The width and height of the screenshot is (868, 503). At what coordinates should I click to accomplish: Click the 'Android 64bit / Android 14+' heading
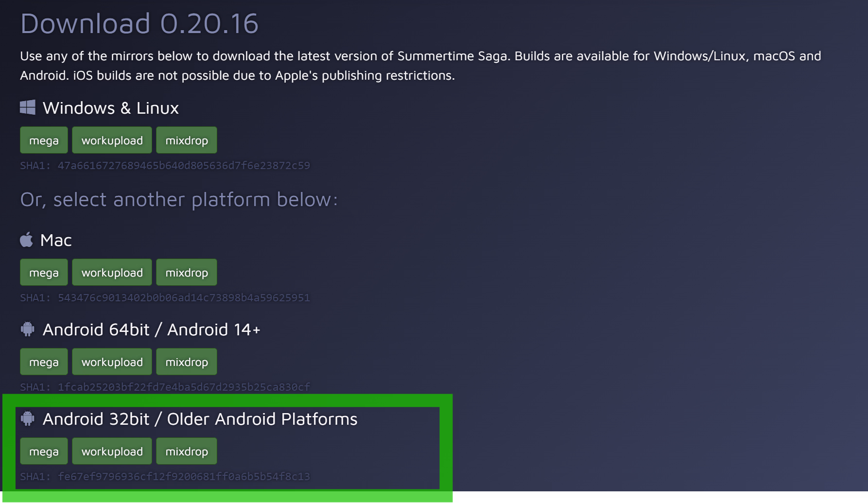pos(152,330)
